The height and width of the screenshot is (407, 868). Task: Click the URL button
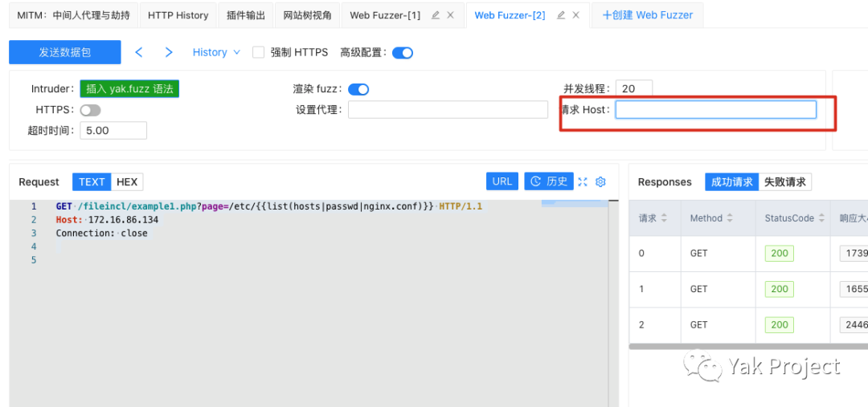502,181
